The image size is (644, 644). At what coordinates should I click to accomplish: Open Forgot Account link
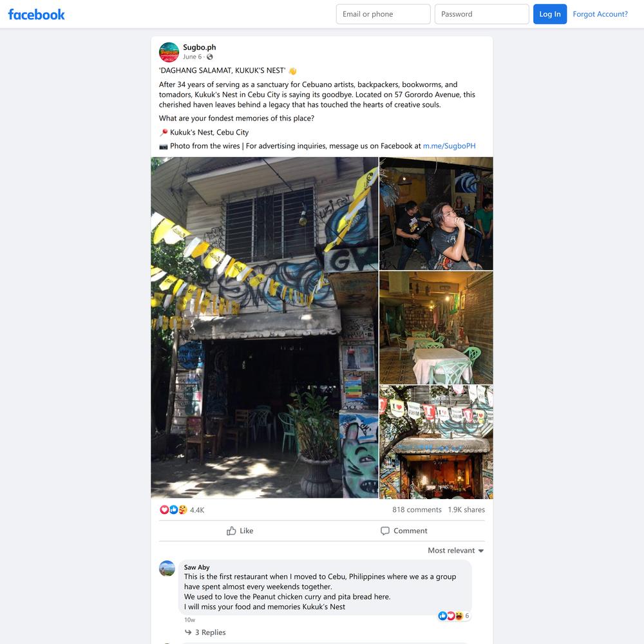[x=600, y=14]
